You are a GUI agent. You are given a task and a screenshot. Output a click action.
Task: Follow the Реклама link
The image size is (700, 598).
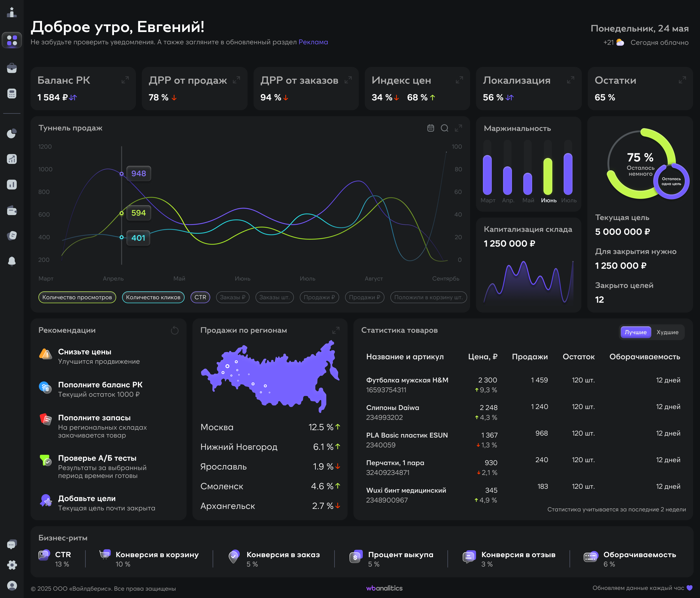[x=313, y=42]
